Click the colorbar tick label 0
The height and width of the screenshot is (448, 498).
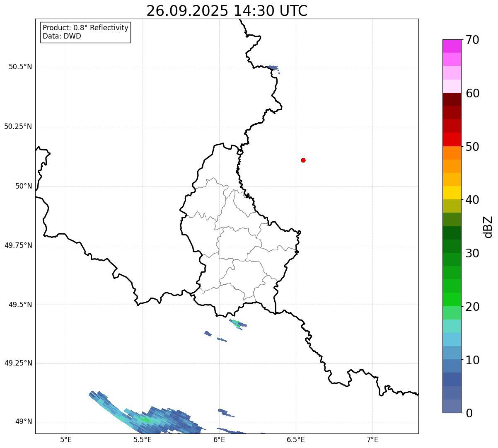click(x=469, y=413)
